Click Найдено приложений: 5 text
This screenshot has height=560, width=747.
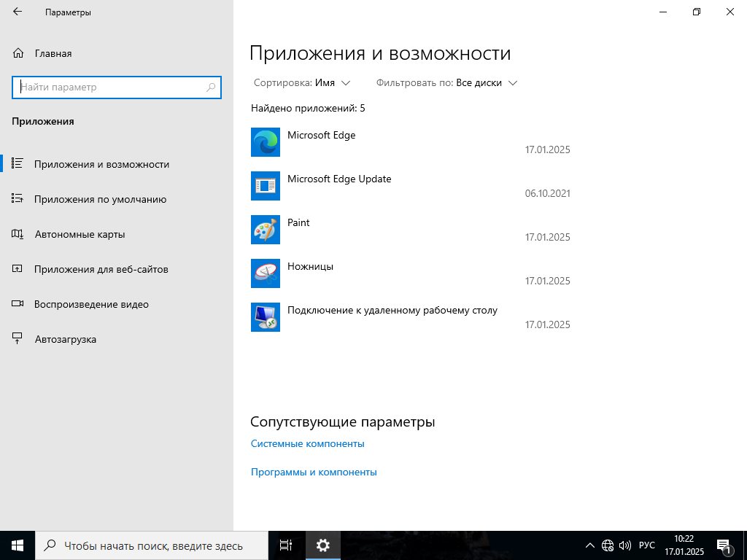[x=308, y=108]
